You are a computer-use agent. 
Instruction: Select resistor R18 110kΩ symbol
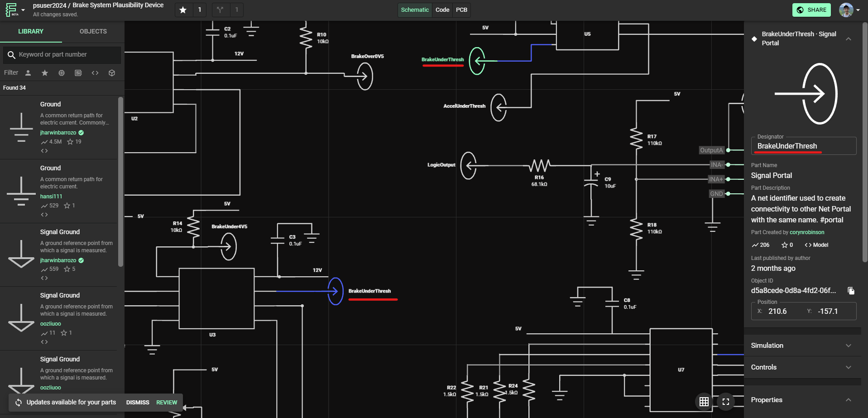636,229
